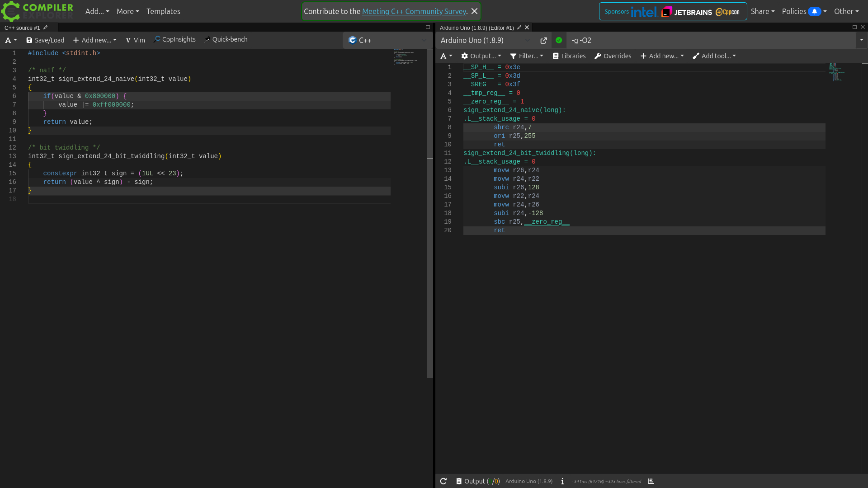Viewport: 868px width, 488px height.
Task: Open compilation timing chart icon
Action: tap(651, 481)
